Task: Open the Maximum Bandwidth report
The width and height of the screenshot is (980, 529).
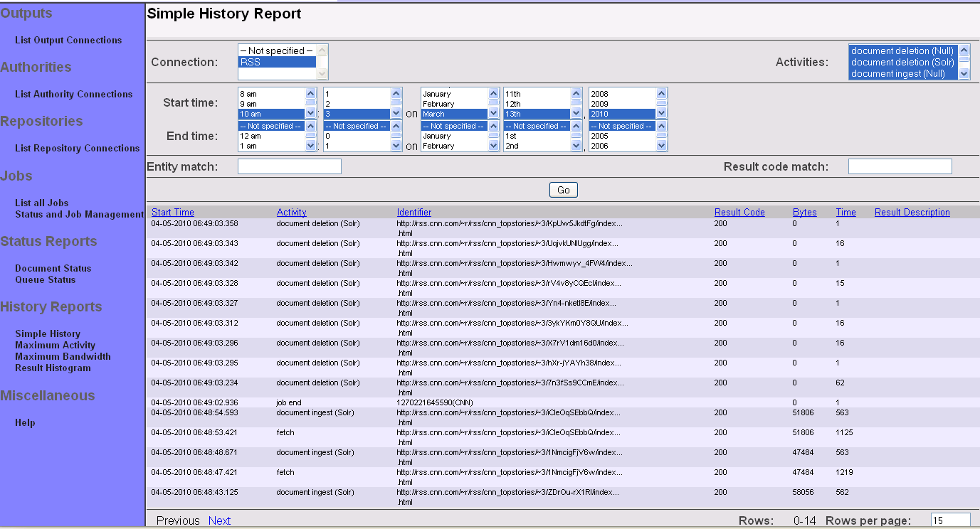Action: click(x=63, y=356)
